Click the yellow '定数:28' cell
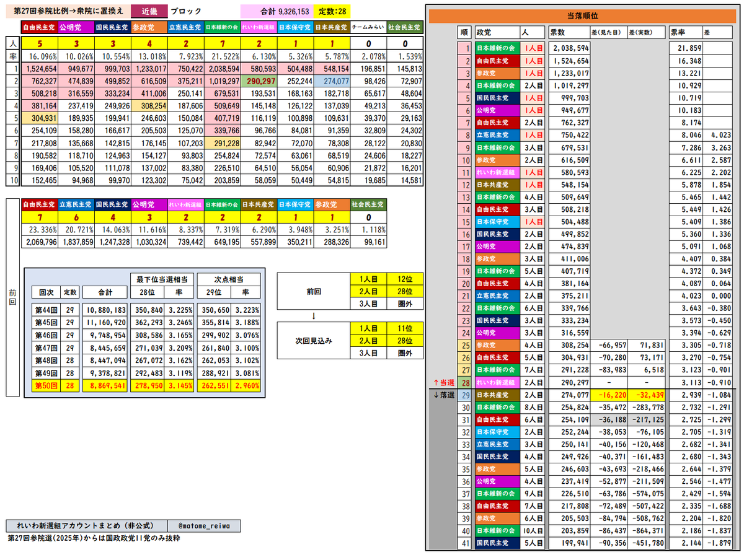 pos(334,11)
